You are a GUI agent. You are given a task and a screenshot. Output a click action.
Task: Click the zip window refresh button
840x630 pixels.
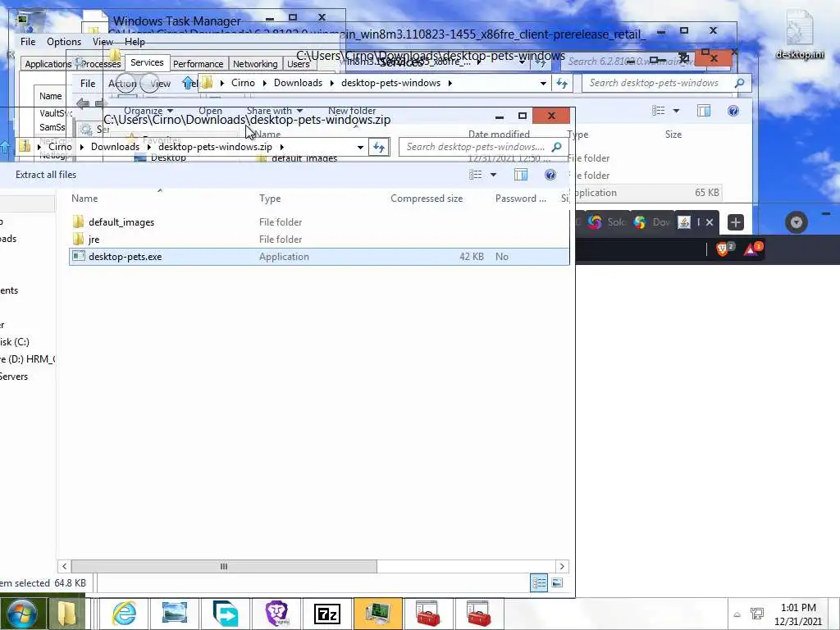tap(379, 147)
